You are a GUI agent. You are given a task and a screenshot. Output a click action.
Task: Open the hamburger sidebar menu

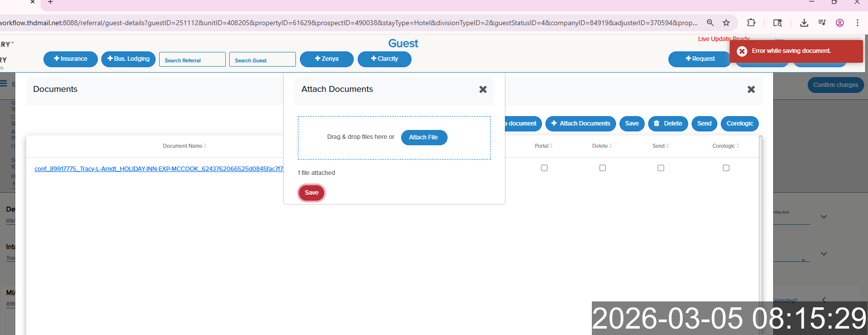coord(4,84)
